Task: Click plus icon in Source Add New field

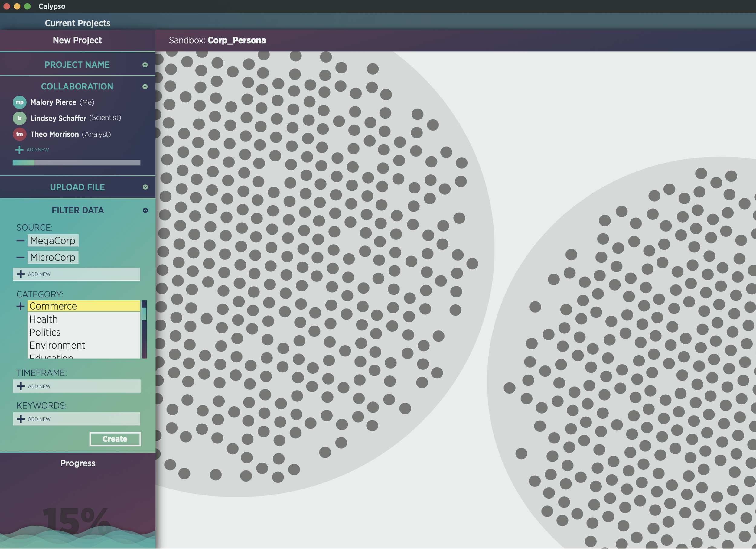Action: pos(21,274)
